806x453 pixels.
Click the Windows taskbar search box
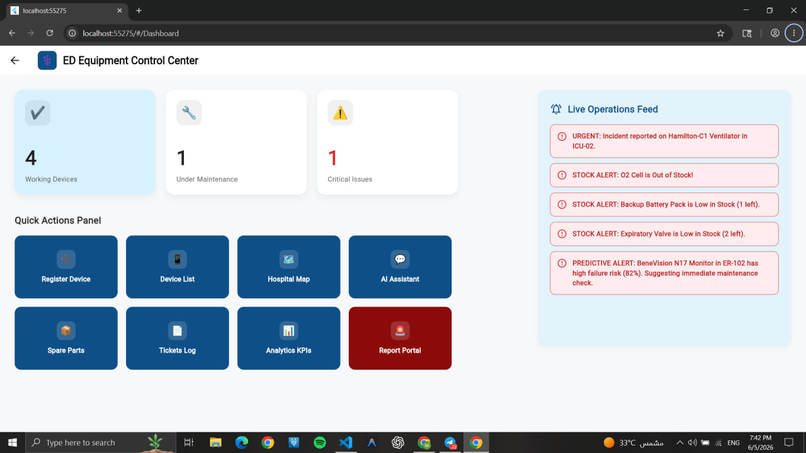pyautogui.click(x=100, y=442)
